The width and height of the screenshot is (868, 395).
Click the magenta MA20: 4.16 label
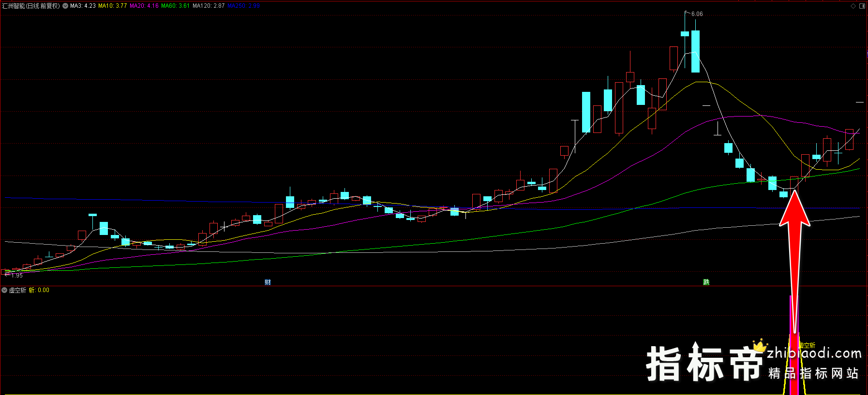point(144,6)
